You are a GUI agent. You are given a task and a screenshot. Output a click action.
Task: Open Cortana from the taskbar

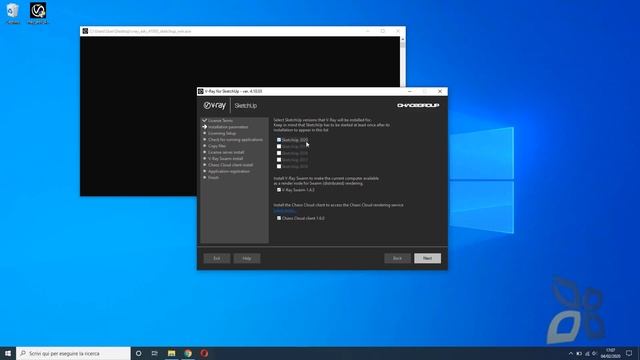pyautogui.click(x=139, y=353)
